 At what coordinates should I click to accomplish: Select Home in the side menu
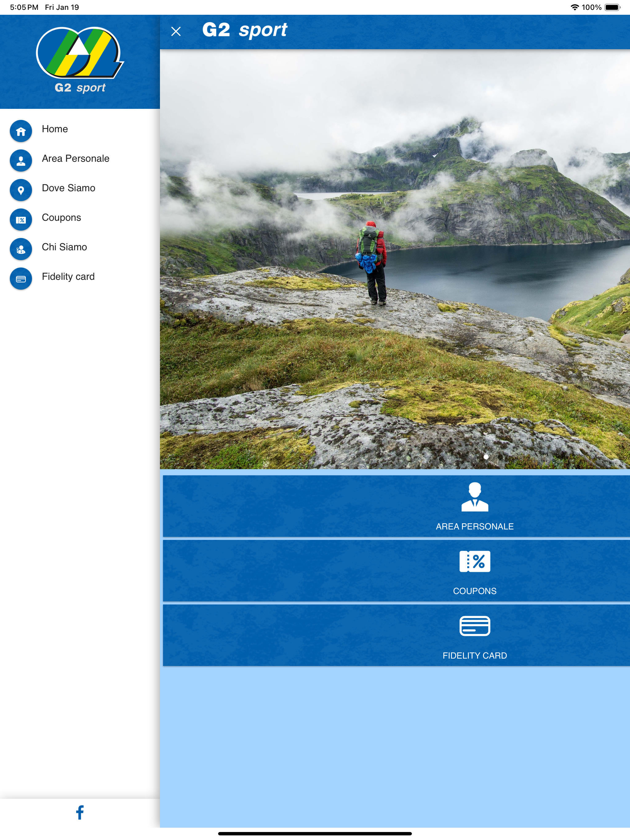tap(55, 129)
